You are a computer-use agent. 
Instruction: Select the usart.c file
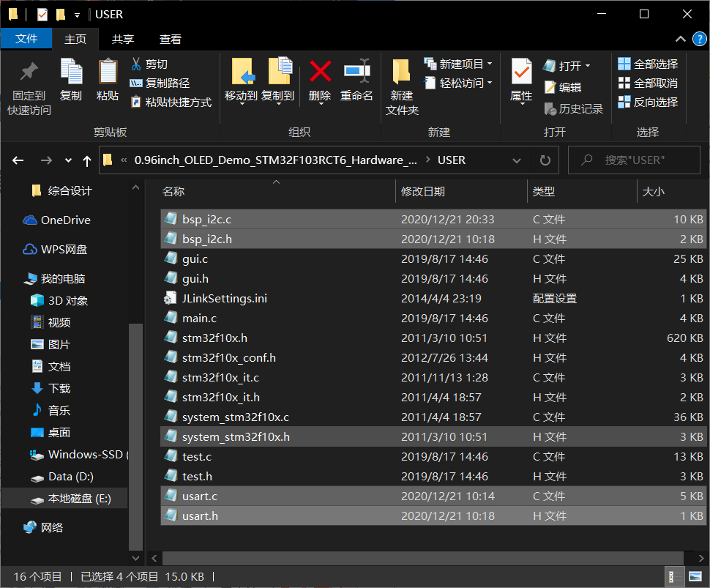click(x=433, y=496)
